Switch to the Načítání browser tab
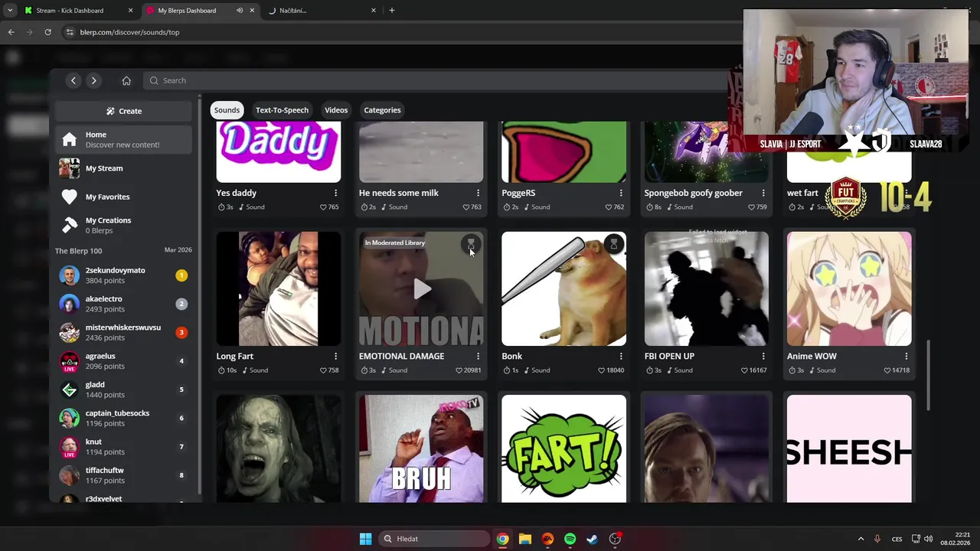The height and width of the screenshot is (551, 980). (322, 11)
